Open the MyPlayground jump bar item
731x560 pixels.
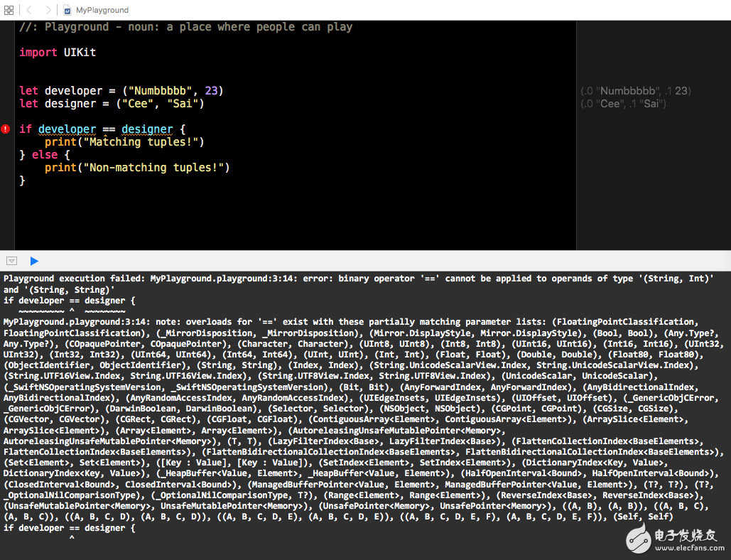102,10
